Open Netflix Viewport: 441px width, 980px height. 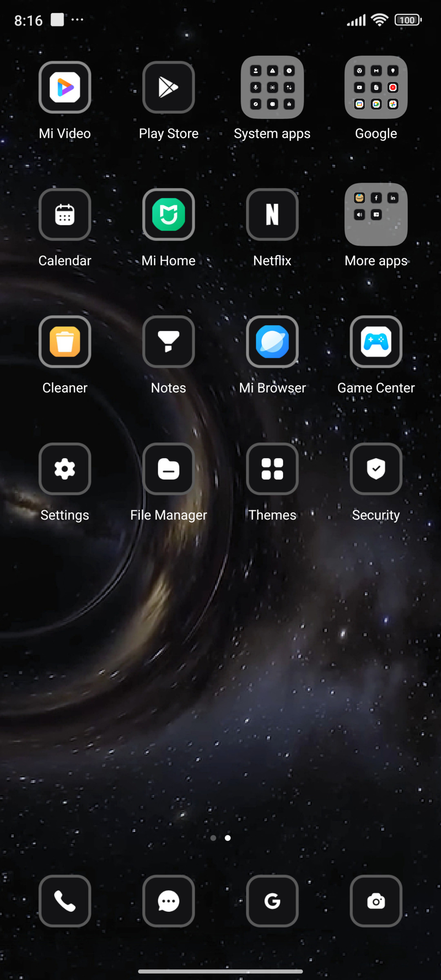point(272,214)
